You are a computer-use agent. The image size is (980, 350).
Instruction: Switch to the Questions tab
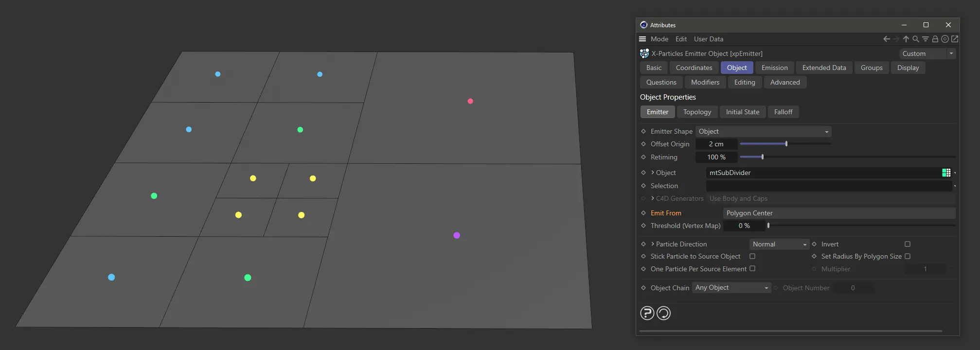pyautogui.click(x=661, y=82)
